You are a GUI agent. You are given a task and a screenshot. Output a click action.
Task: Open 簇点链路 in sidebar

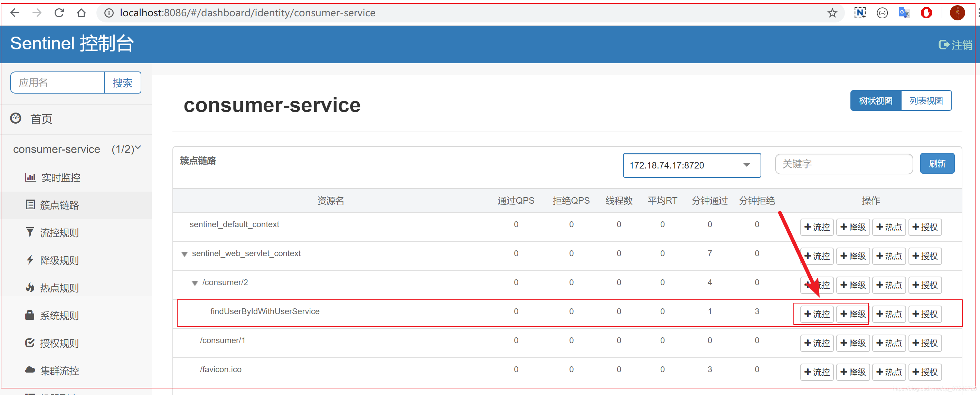pyautogui.click(x=59, y=205)
